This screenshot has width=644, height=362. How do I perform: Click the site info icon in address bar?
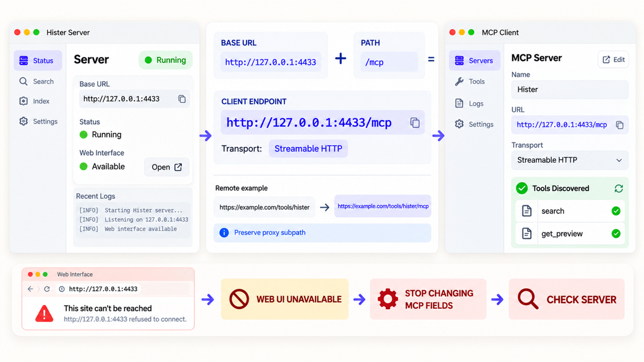pos(62,289)
